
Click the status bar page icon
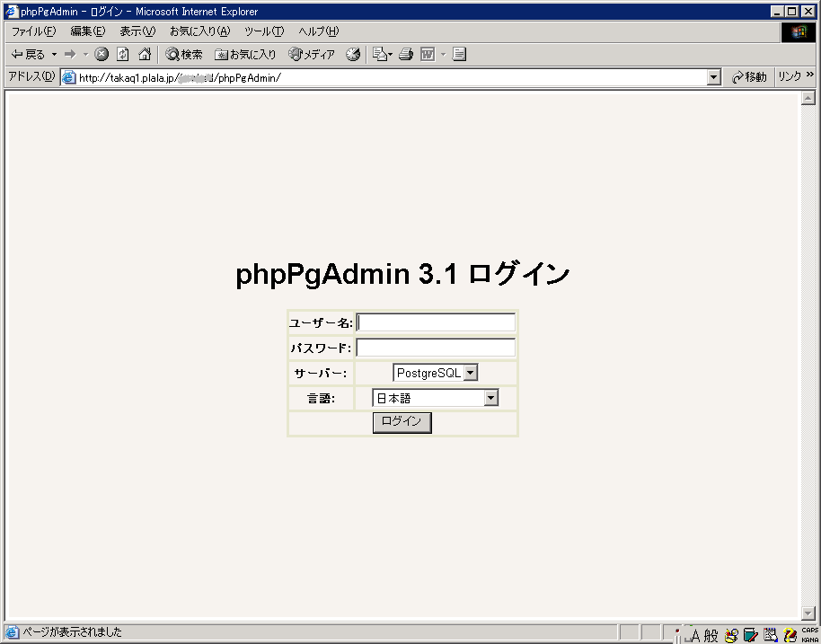pyautogui.click(x=12, y=632)
